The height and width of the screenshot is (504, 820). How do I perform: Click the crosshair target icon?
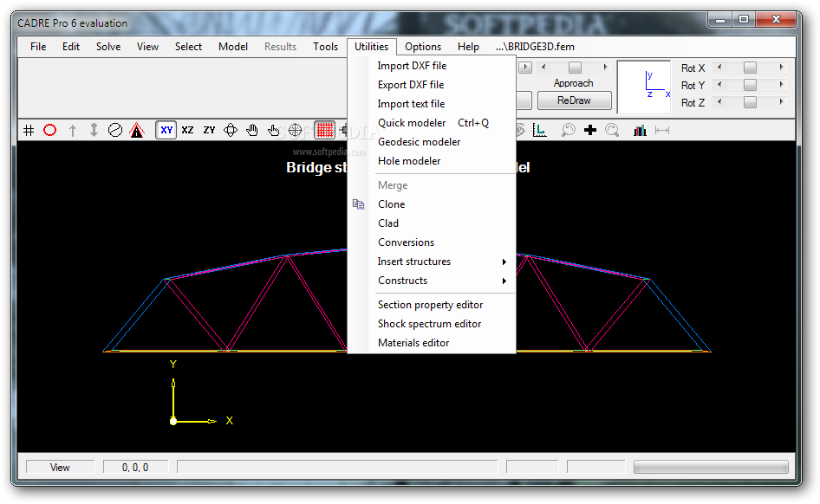pyautogui.click(x=296, y=130)
